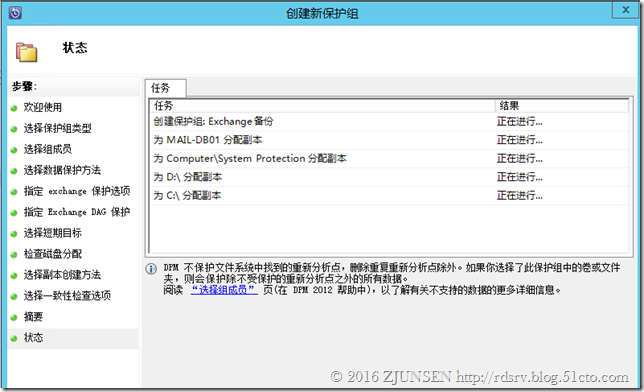Click 正在进行 result for C:\ row
644x392 pixels.
click(520, 196)
